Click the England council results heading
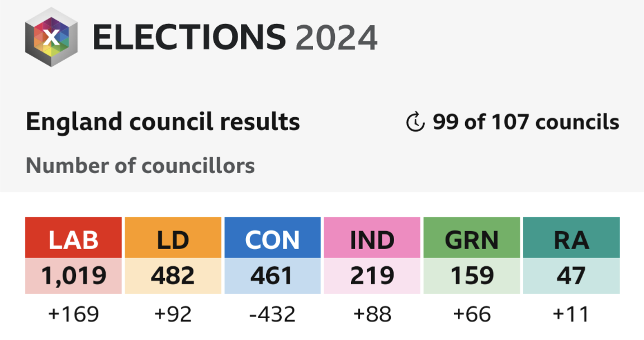Image resolution: width=644 pixels, height=340 pixels. tap(163, 122)
